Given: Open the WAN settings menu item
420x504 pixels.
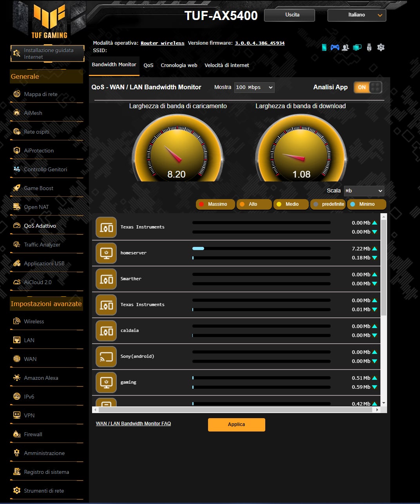Looking at the screenshot, I should tap(47, 359).
